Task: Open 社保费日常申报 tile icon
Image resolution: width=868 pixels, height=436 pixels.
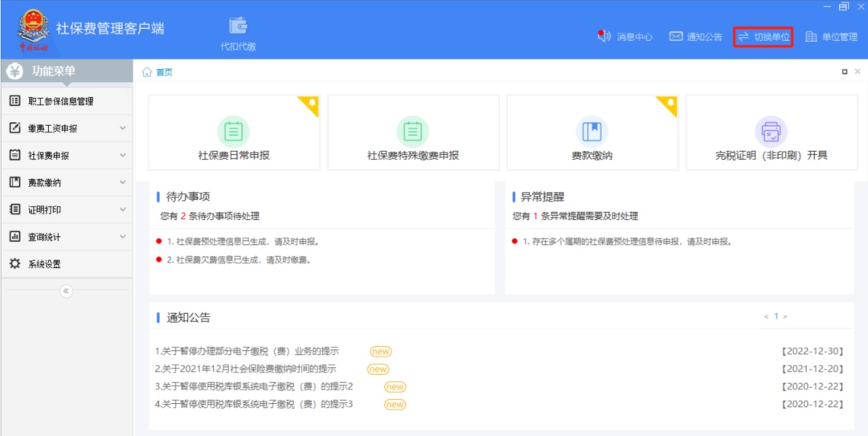Action: point(234,131)
